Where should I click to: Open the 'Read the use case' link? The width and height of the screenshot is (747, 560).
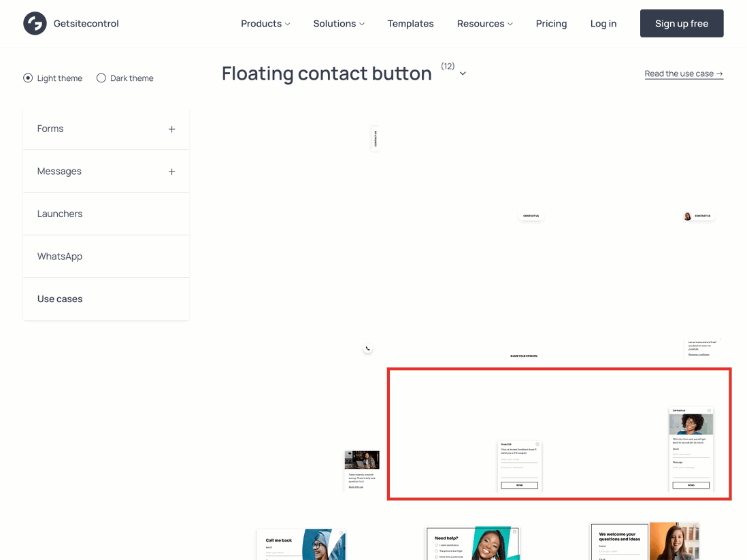tap(683, 73)
